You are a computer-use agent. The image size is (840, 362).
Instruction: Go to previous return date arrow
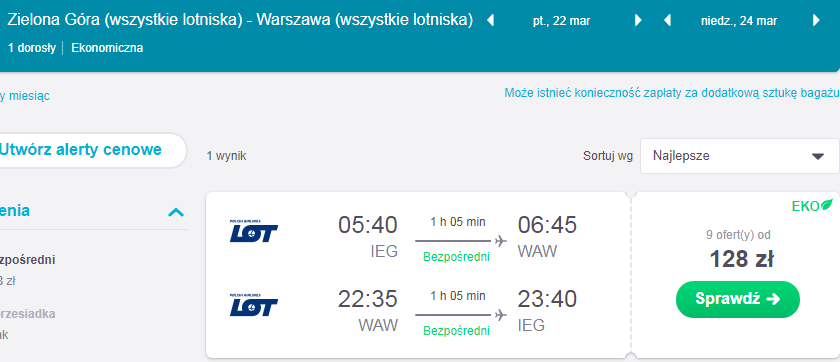668,21
